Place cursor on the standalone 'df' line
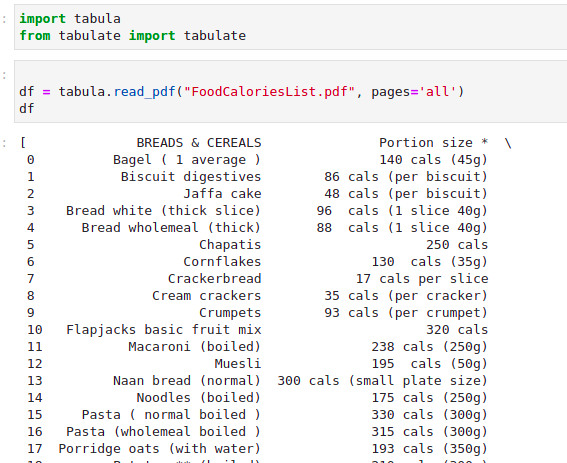Image resolution: width=567 pixels, height=463 pixels. (x=27, y=109)
